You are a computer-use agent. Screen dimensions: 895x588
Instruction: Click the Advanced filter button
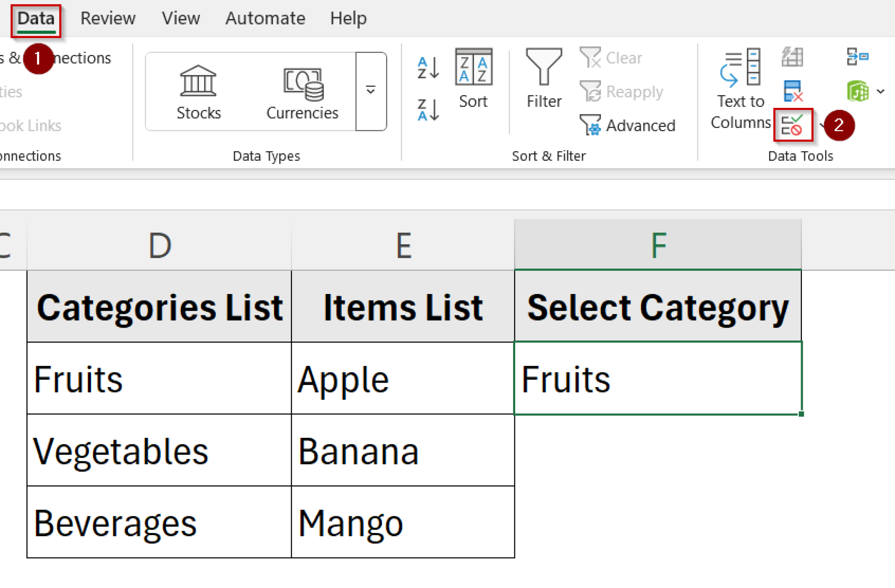click(629, 125)
